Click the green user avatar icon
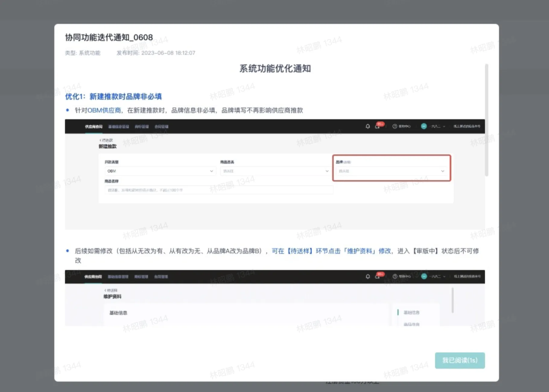 (x=424, y=126)
